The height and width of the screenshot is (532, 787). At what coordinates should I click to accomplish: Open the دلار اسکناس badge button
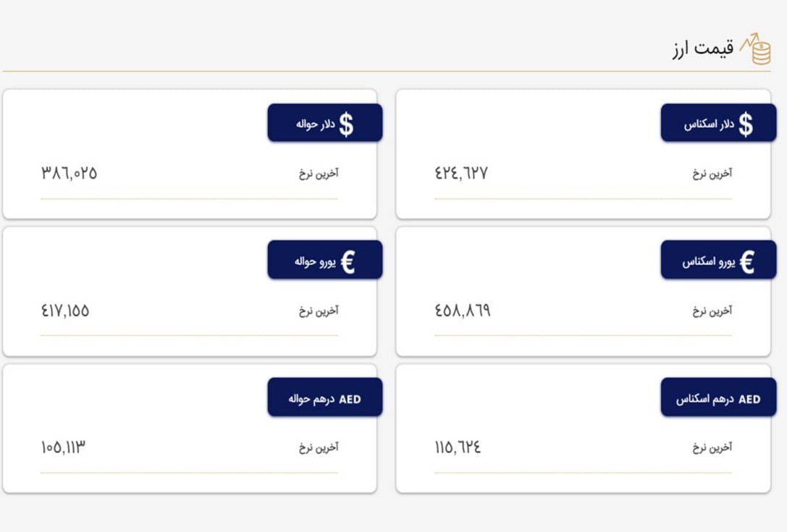[718, 123]
